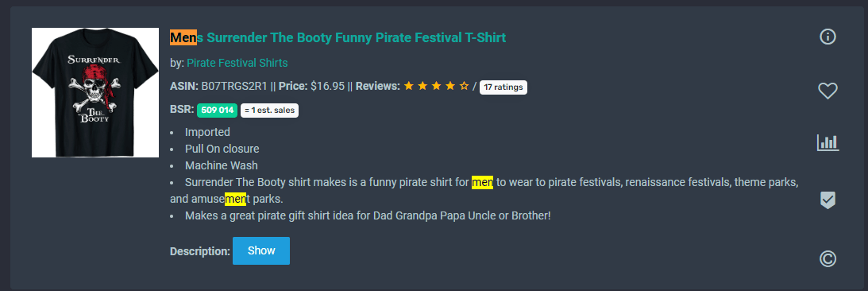The height and width of the screenshot is (291, 868).
Task: Click the Dad Grandpa gift idea bullet
Action: [368, 215]
